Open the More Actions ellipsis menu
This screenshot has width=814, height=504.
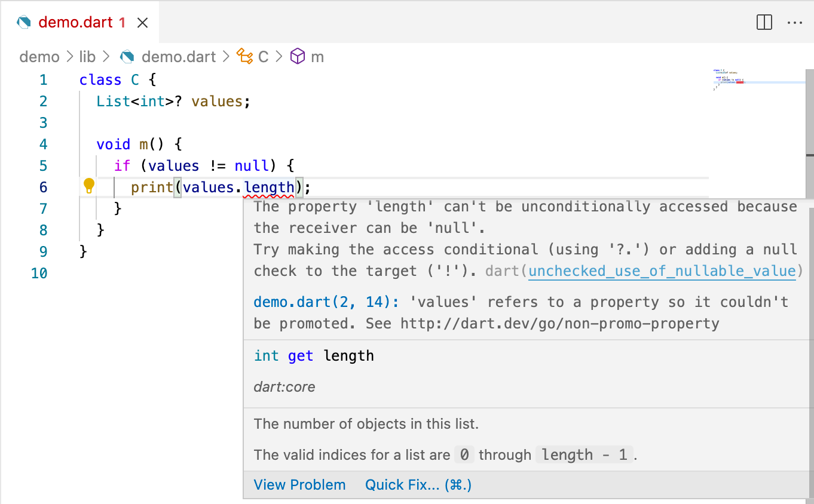click(794, 23)
